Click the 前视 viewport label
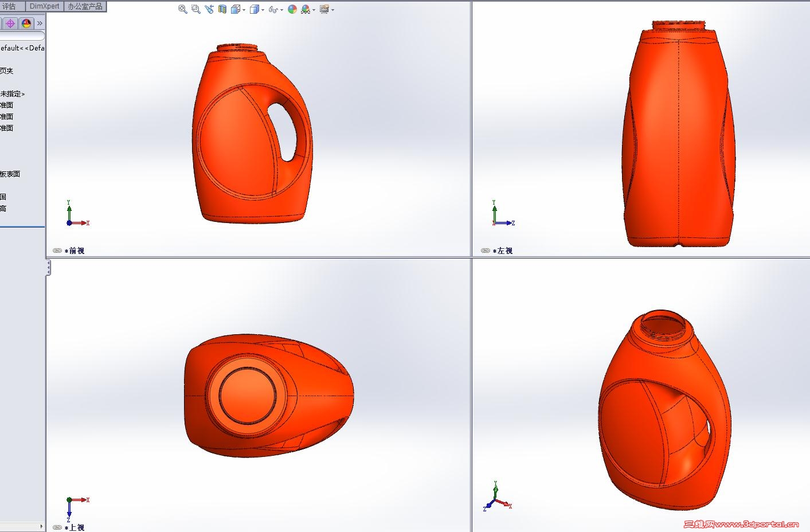Image resolution: width=810 pixels, height=532 pixels. (x=75, y=251)
